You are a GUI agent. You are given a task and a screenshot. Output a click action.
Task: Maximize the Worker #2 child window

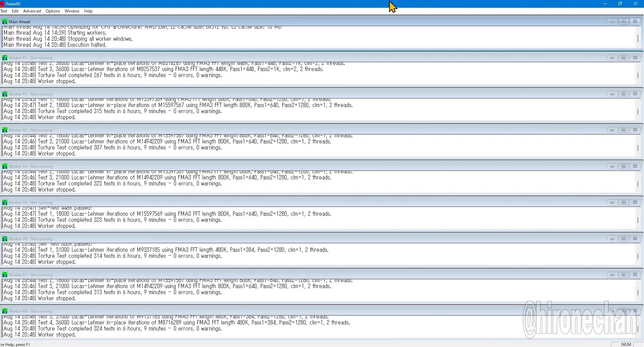(623, 94)
